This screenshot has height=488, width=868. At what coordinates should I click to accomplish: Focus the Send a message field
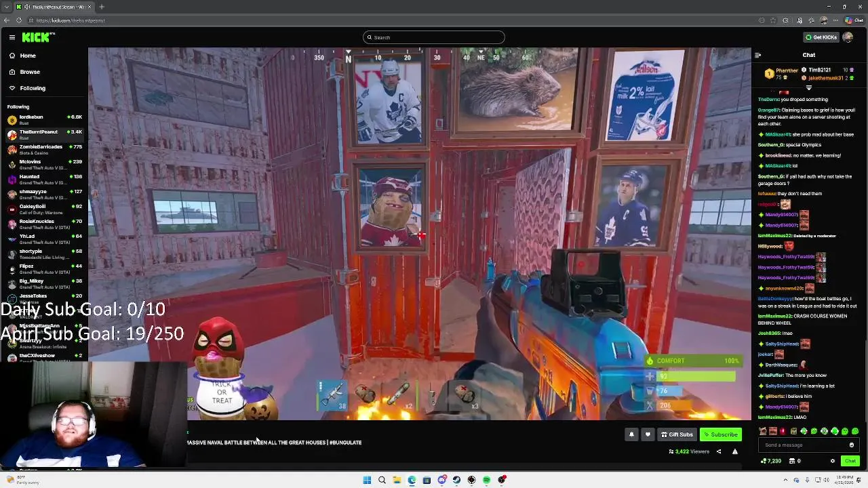tap(805, 445)
